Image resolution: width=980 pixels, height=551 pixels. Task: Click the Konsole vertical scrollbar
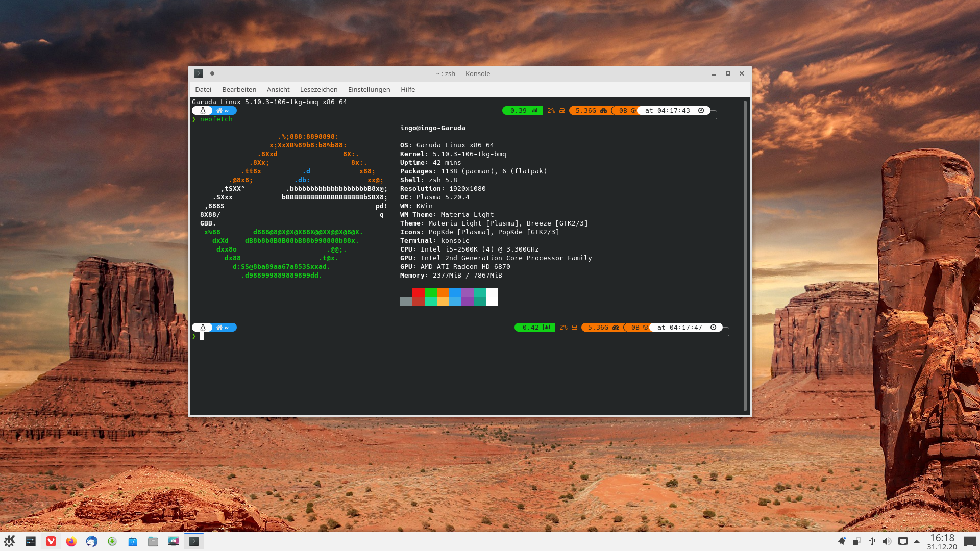point(745,255)
